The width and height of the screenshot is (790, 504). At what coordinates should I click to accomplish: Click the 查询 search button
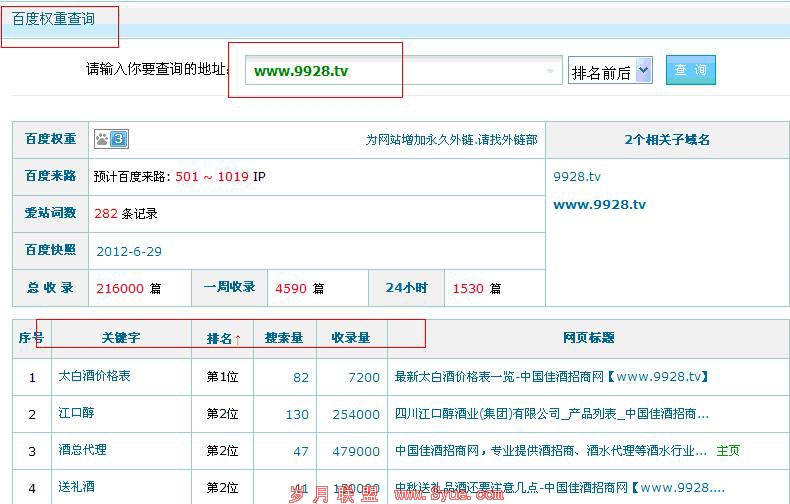click(691, 70)
